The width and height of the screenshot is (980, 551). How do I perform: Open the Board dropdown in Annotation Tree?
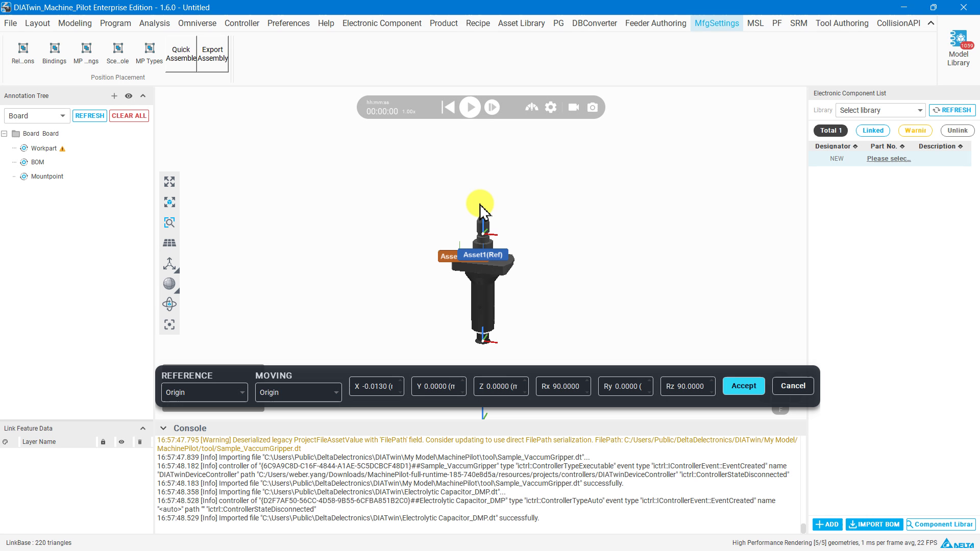(x=36, y=116)
